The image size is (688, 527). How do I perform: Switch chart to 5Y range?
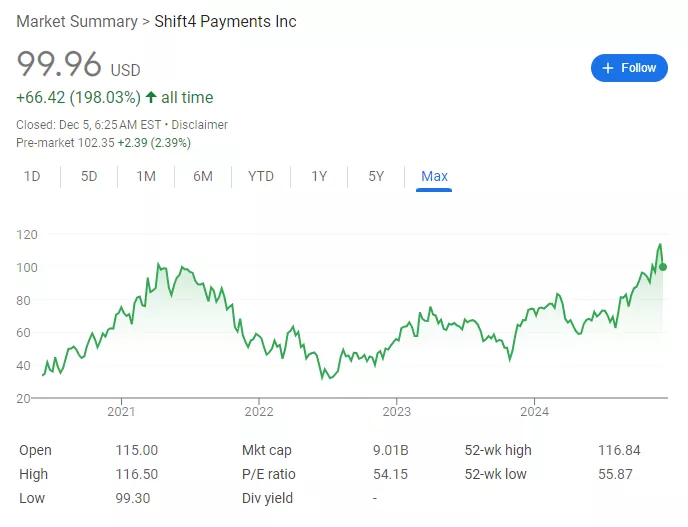pos(376,176)
